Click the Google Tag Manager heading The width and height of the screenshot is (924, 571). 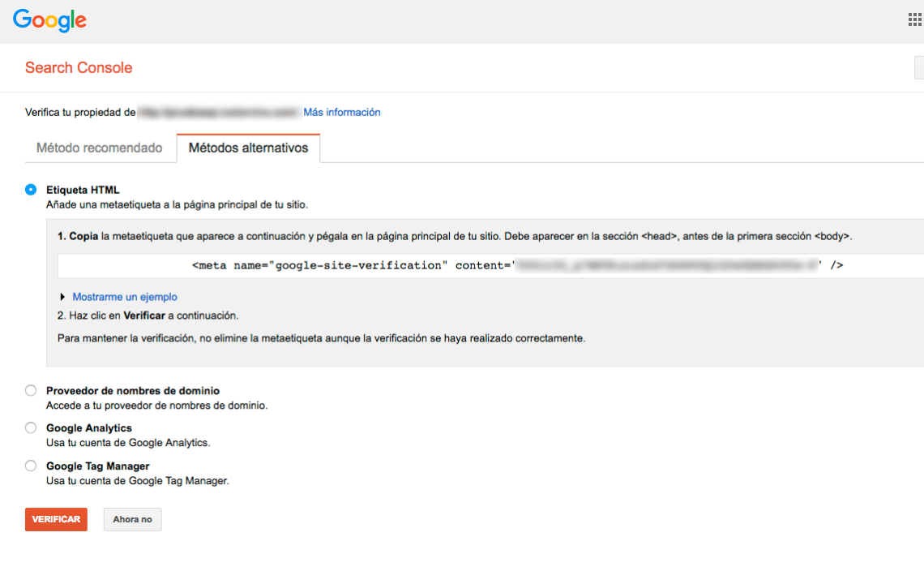[x=98, y=466]
